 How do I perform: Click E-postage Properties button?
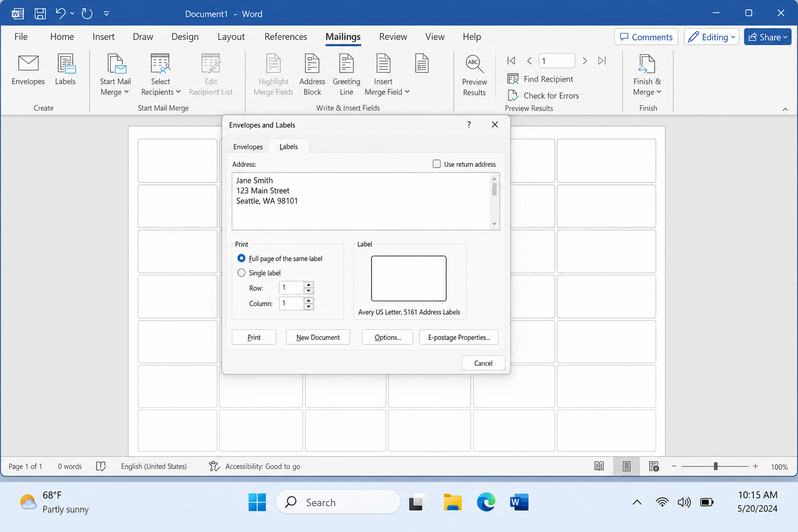click(459, 337)
